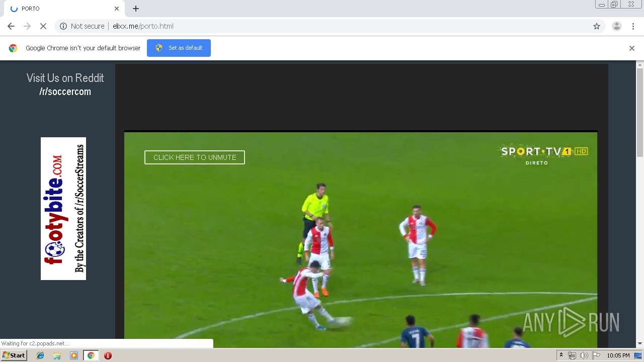Open the footybite.com banner ad
The height and width of the screenshot is (362, 644).
click(x=63, y=209)
